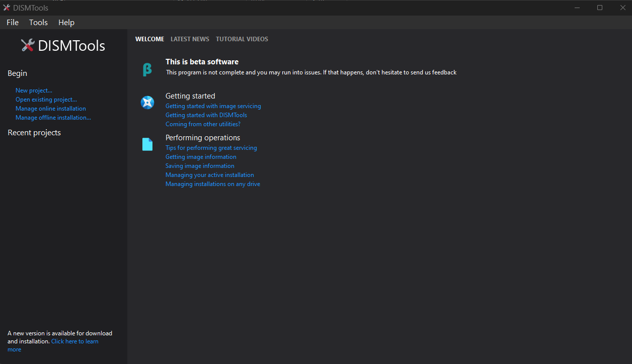
Task: Click the Performing operations heading
Action: pos(203,138)
